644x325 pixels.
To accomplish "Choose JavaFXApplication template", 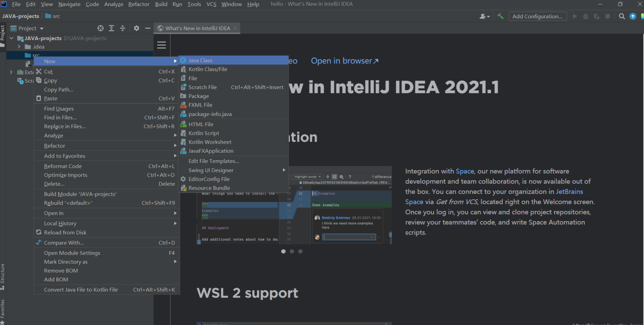I will (234, 151).
